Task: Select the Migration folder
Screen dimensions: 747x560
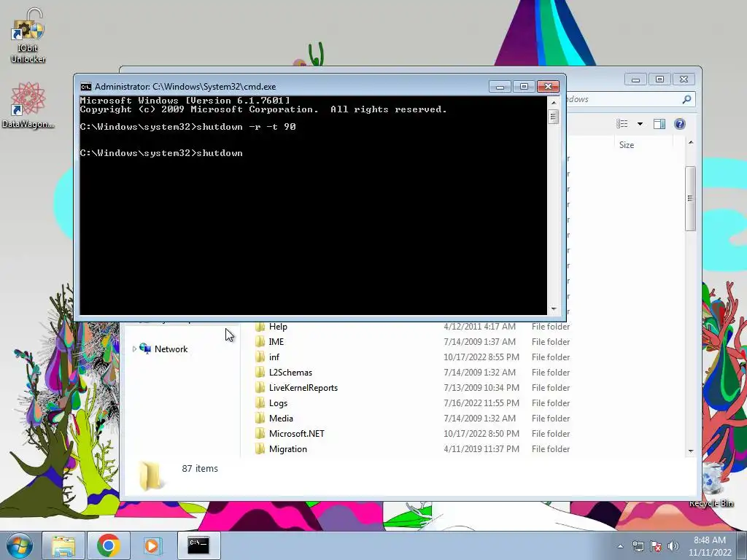Action: [x=287, y=448]
